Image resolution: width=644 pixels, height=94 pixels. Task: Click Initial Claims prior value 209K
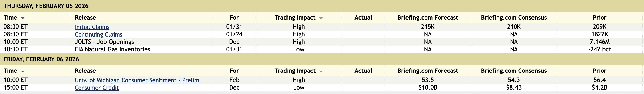coord(600,27)
